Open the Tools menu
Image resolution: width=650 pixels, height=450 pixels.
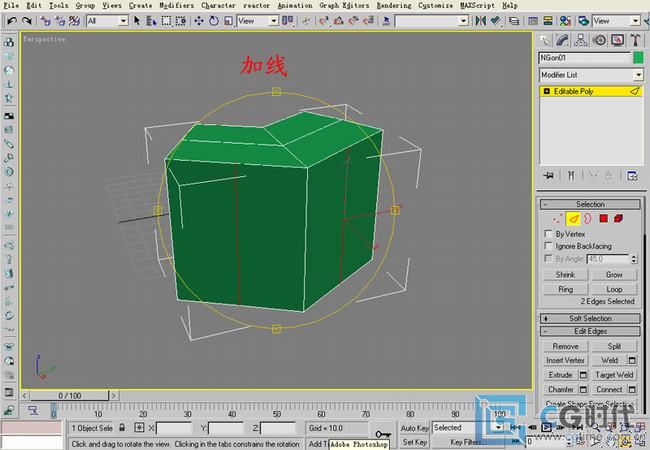click(58, 5)
